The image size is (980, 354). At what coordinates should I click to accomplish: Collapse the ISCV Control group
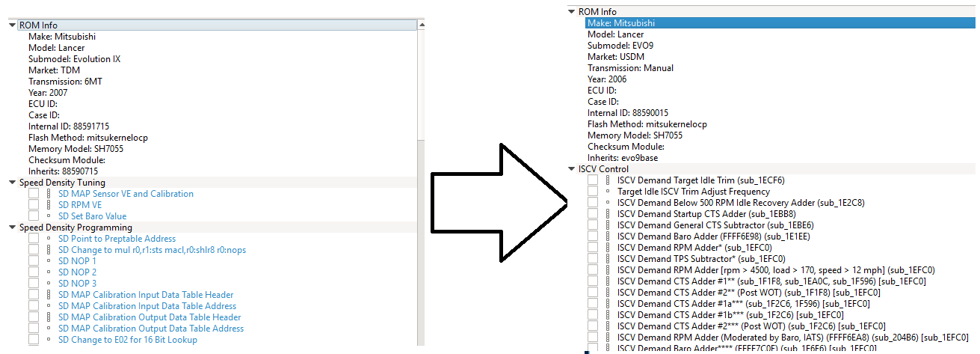[x=571, y=169]
